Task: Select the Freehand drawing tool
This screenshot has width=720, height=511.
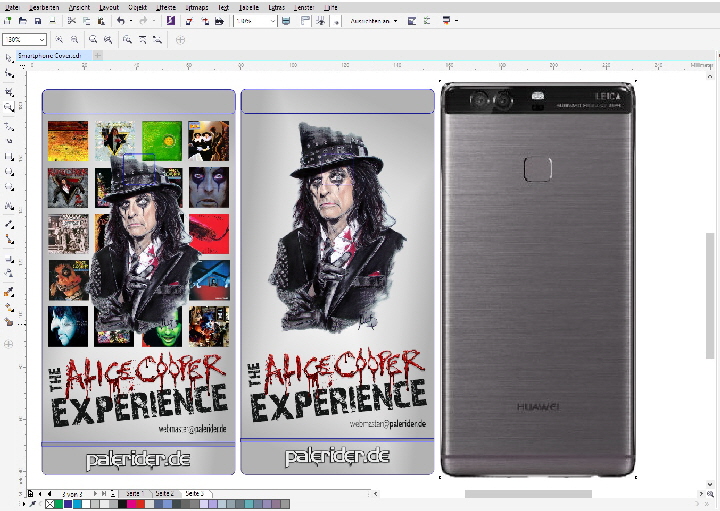Action: pyautogui.click(x=9, y=126)
